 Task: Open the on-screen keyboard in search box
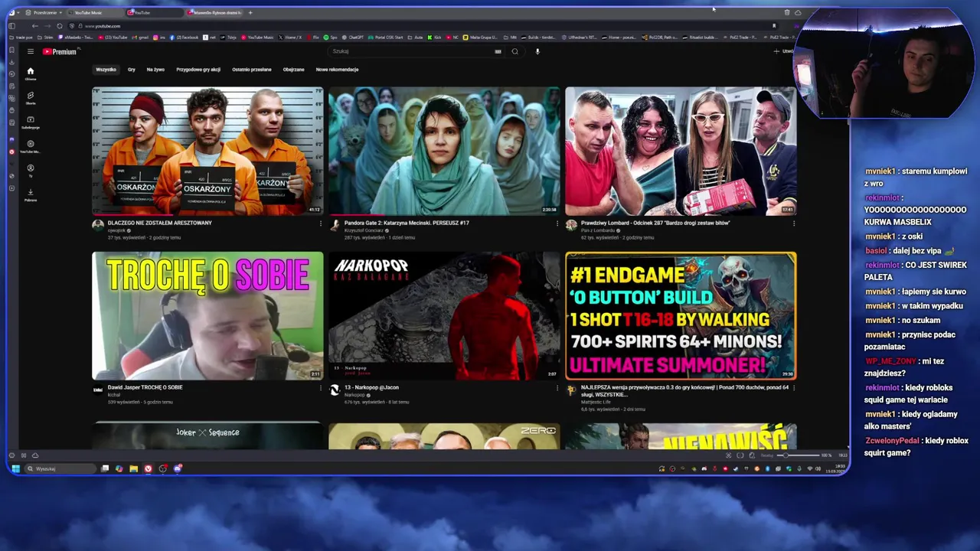[x=498, y=51]
